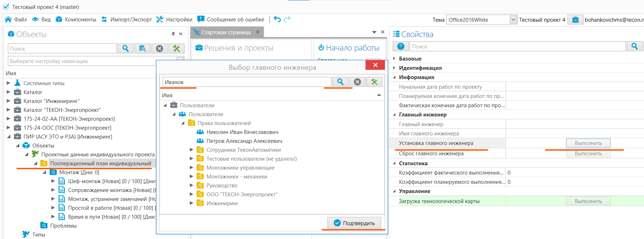Click the Objects panel advanced search icon
This screenshot has height=239, width=644.
(x=142, y=48)
